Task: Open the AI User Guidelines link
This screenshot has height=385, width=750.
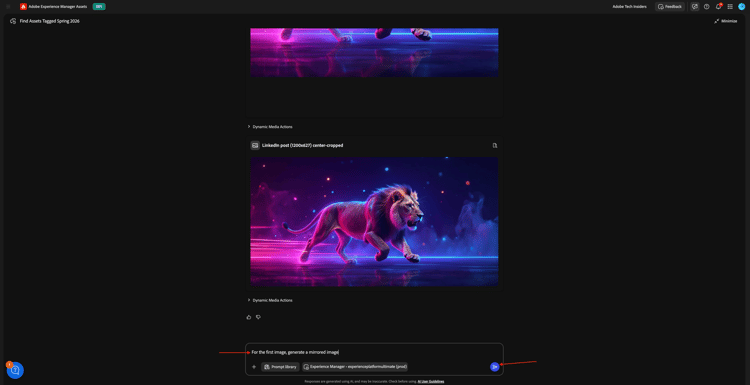Action: [431, 382]
